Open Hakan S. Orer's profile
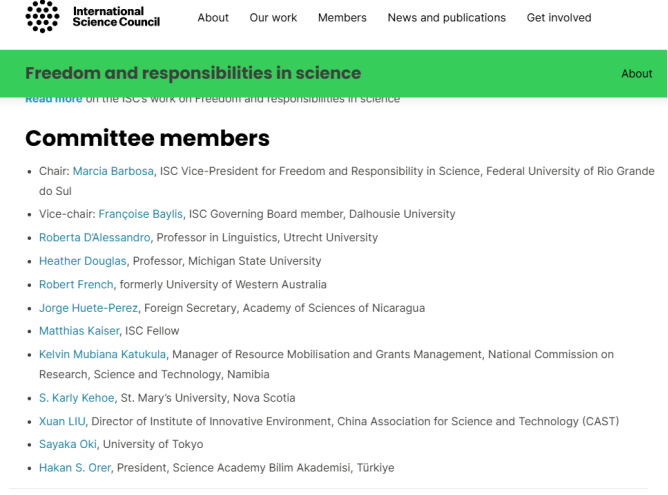 pos(75,468)
